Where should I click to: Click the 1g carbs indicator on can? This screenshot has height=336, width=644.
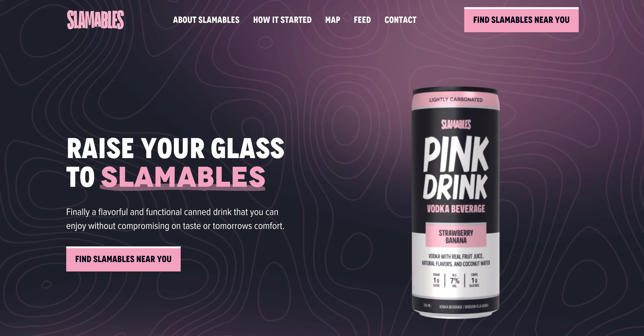point(474,280)
